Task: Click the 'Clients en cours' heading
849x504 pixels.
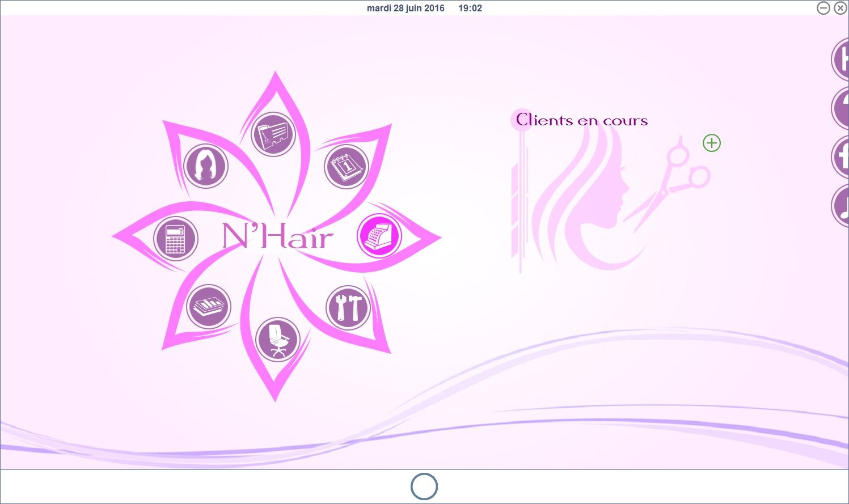Action: coord(582,120)
